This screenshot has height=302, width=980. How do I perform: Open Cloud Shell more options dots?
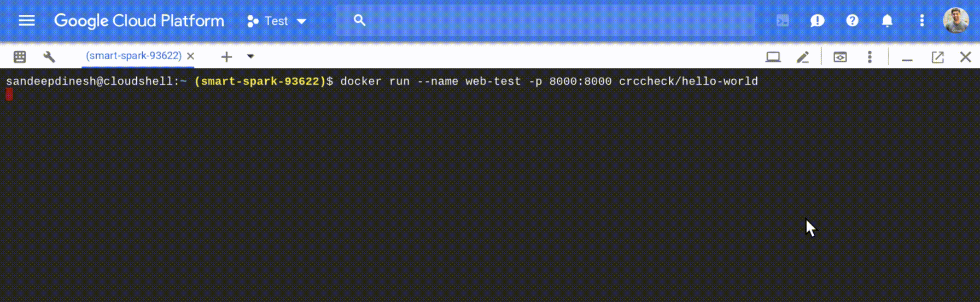(x=870, y=57)
